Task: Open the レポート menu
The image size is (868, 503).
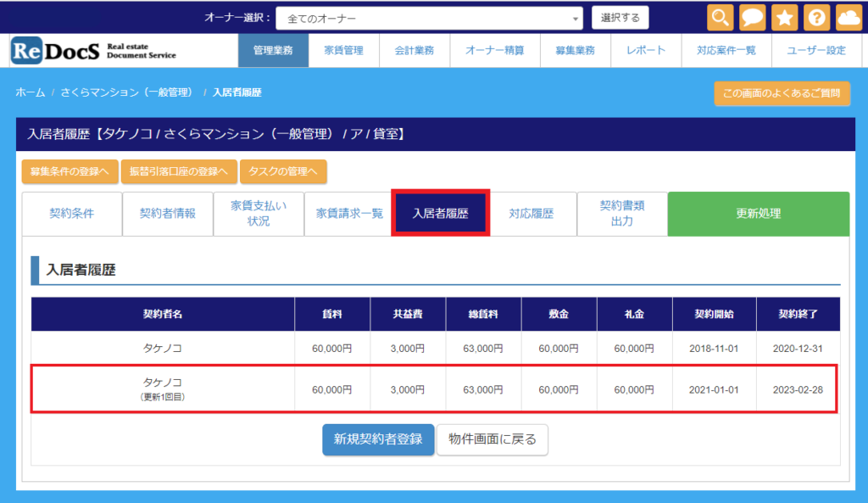Action: click(x=646, y=50)
